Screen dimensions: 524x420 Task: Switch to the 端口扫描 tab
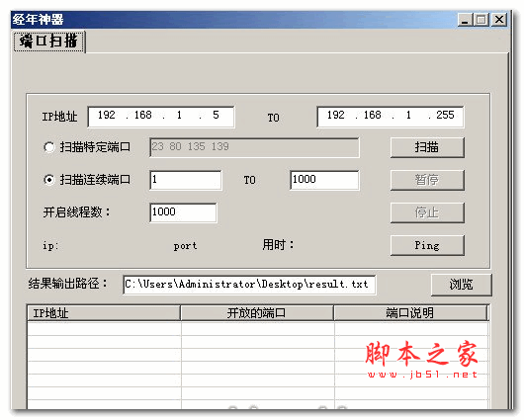tap(49, 42)
